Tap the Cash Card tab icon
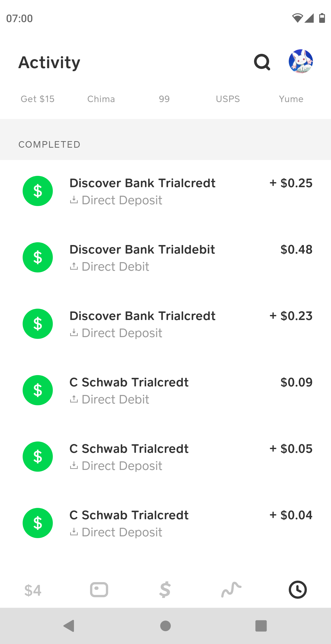The width and height of the screenshot is (331, 644). pos(99,589)
